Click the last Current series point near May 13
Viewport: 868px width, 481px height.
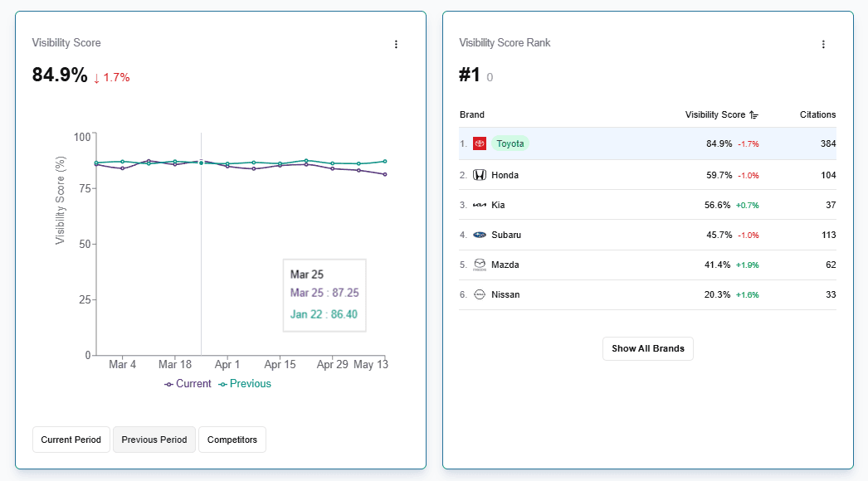click(385, 174)
